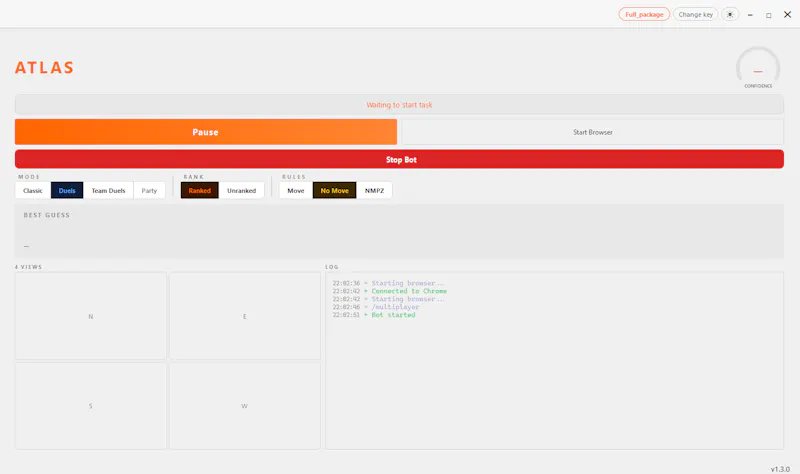The image size is (800, 474).
Task: Click the 'Waiting to start task' status bar
Action: pyautogui.click(x=399, y=105)
